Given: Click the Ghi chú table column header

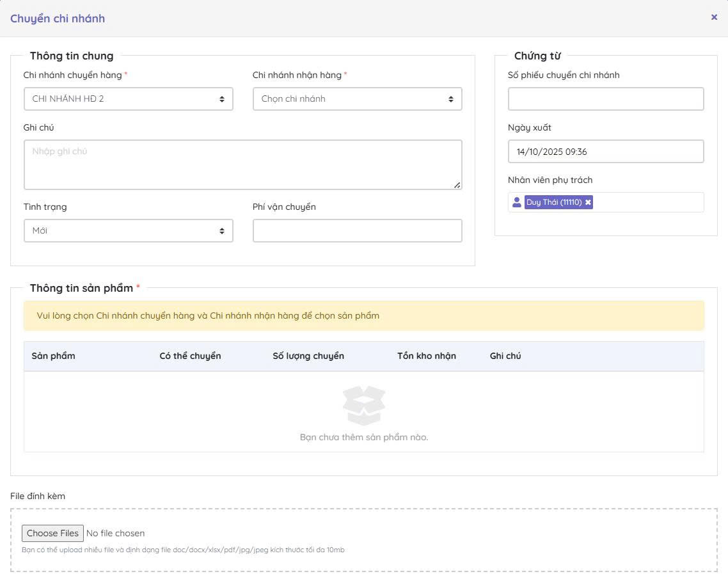Looking at the screenshot, I should [x=505, y=356].
